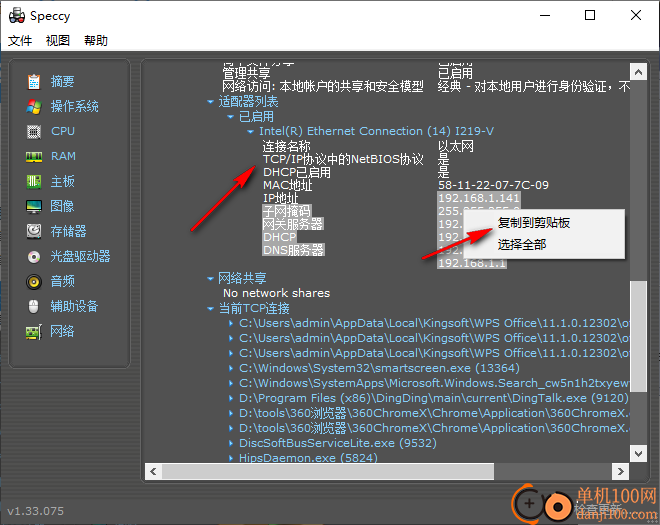Image resolution: width=660 pixels, height=525 pixels.
Task: Open the 音频 section label
Action: tap(62, 281)
